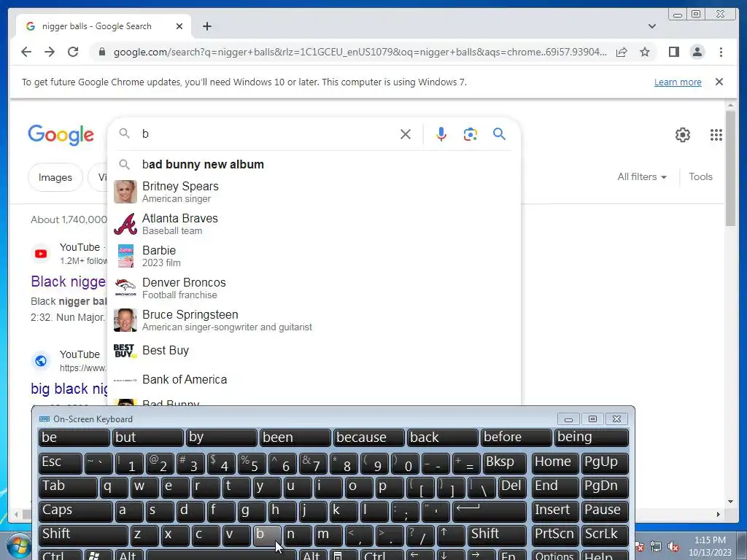
Task: Open the Chrome three-dot menu
Action: (721, 52)
